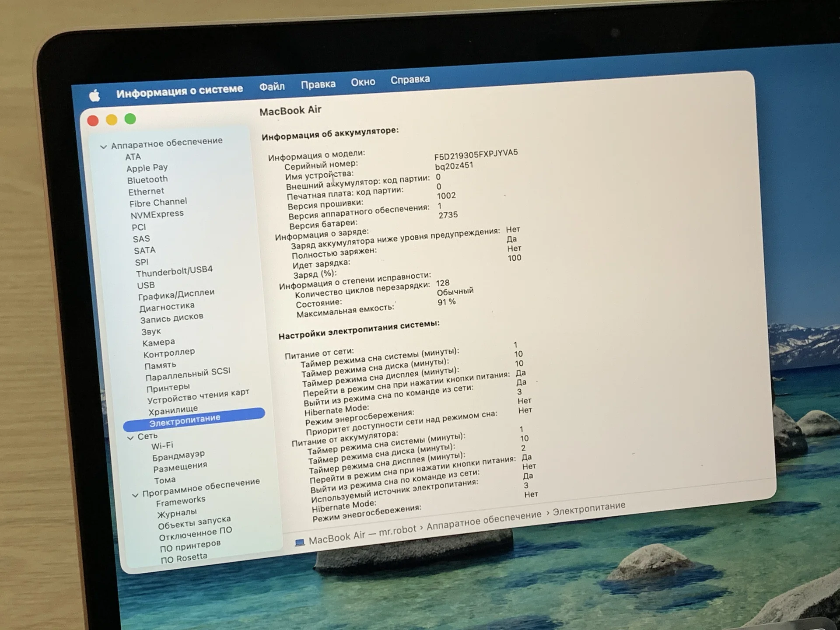Select Память in the sidebar
This screenshot has width=840, height=630.
point(160,365)
